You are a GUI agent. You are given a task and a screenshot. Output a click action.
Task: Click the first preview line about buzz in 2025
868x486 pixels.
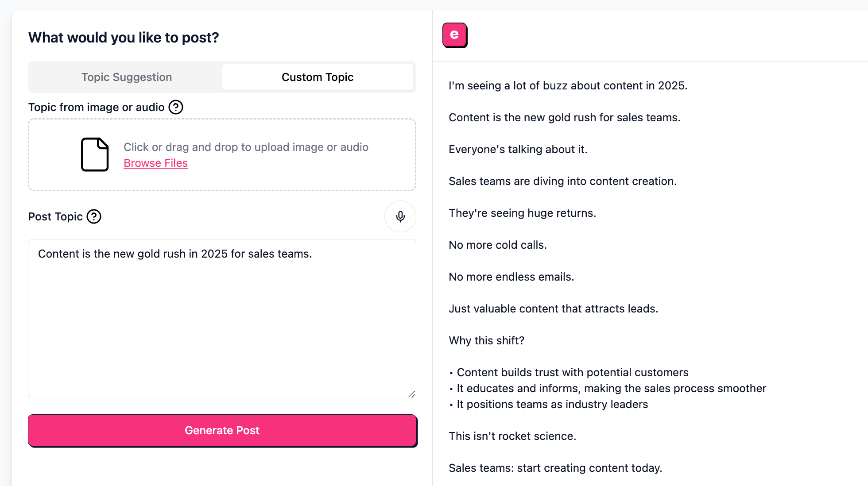(x=568, y=85)
